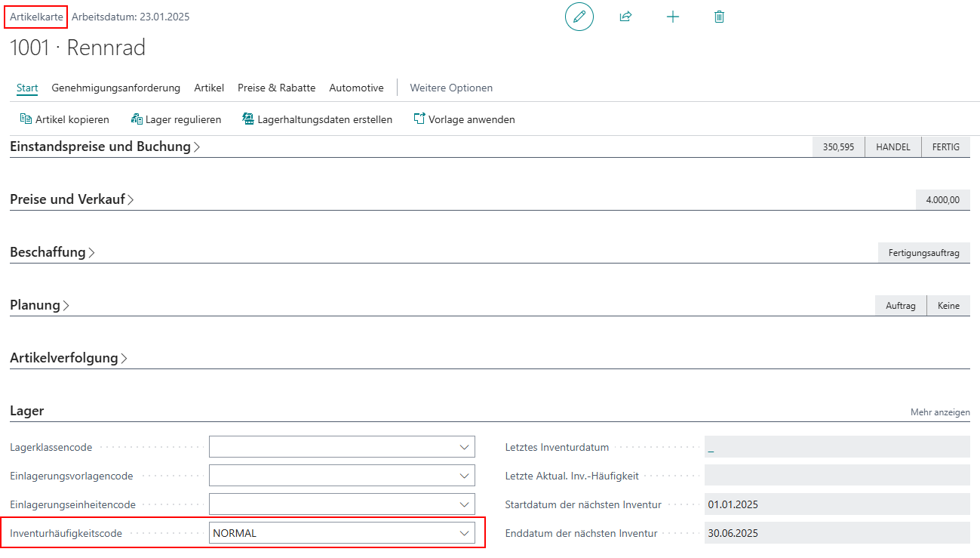Switch to Genehmigungsanforderung tab
The image size is (980, 558).
(x=115, y=88)
